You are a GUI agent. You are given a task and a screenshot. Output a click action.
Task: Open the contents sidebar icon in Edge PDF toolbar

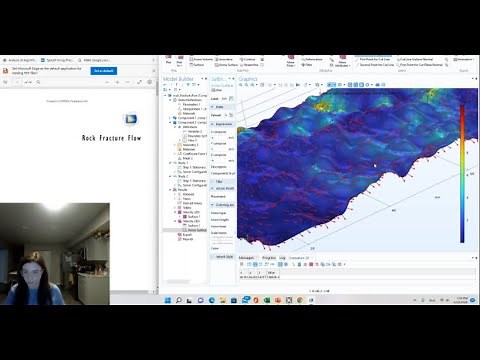(x=5, y=82)
